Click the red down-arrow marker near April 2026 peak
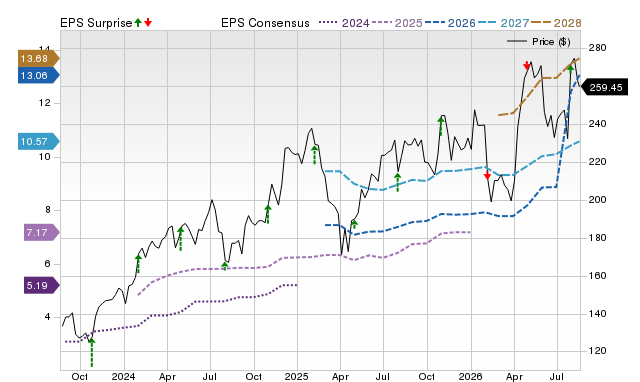 (x=527, y=65)
